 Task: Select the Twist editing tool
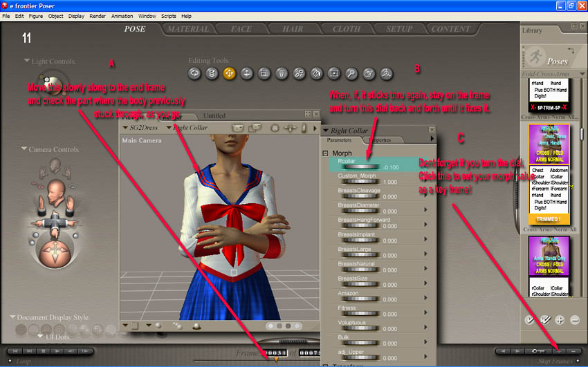(x=212, y=73)
